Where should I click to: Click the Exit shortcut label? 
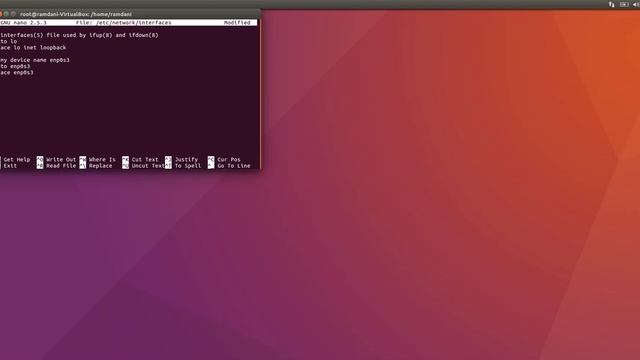pos(10,166)
